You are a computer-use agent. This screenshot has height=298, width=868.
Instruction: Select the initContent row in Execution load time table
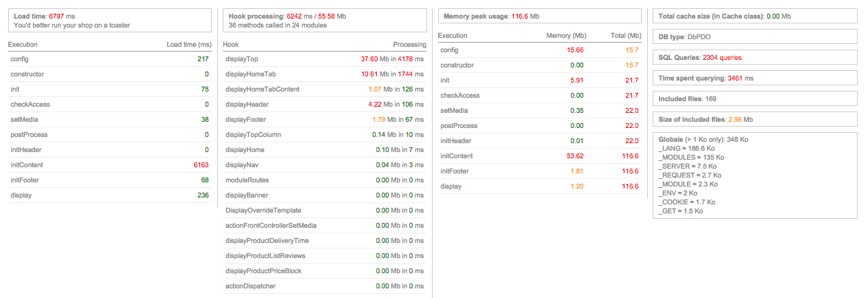[109, 165]
